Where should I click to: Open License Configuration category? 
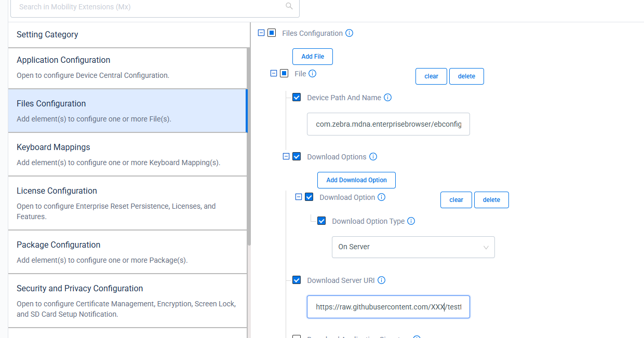[x=128, y=203]
